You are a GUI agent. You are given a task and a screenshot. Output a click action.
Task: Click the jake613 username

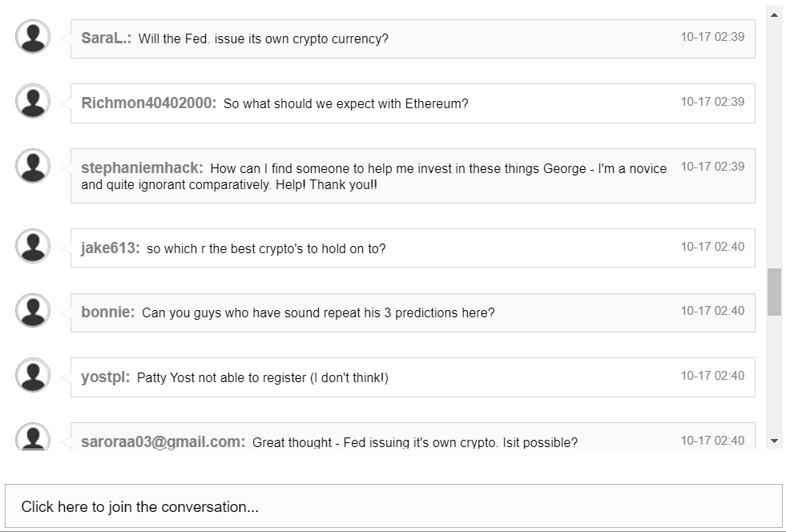[x=110, y=248]
